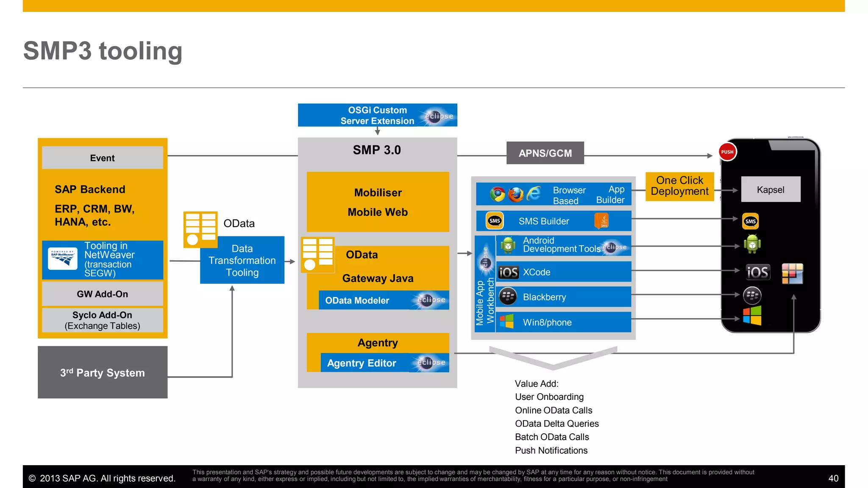Click the Win8/phone label
868x488 pixels.
(x=547, y=322)
